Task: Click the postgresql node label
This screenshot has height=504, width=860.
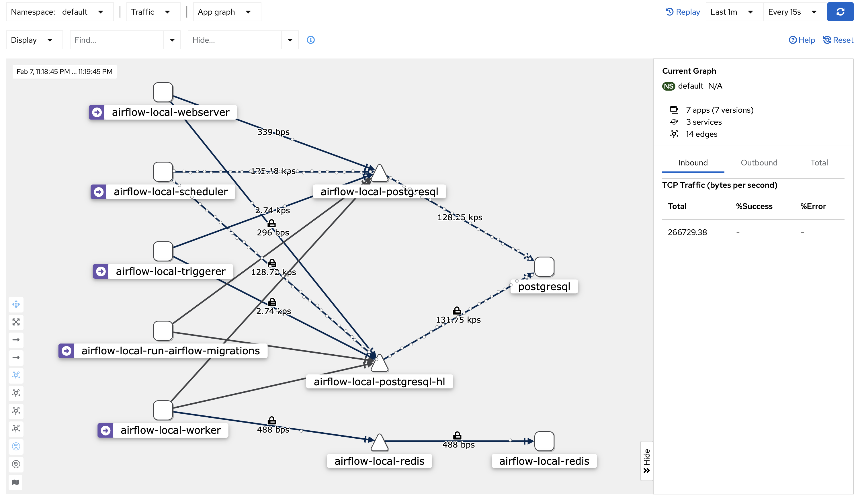Action: click(x=544, y=286)
